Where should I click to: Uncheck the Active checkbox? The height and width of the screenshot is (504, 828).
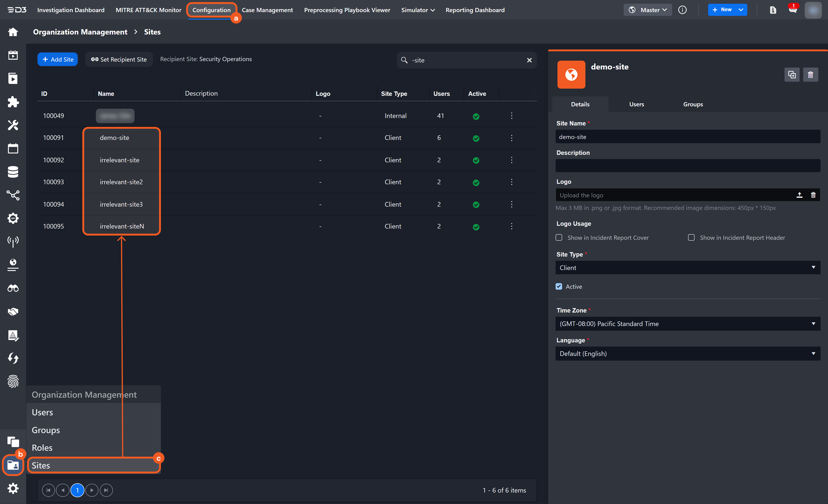pyautogui.click(x=559, y=287)
